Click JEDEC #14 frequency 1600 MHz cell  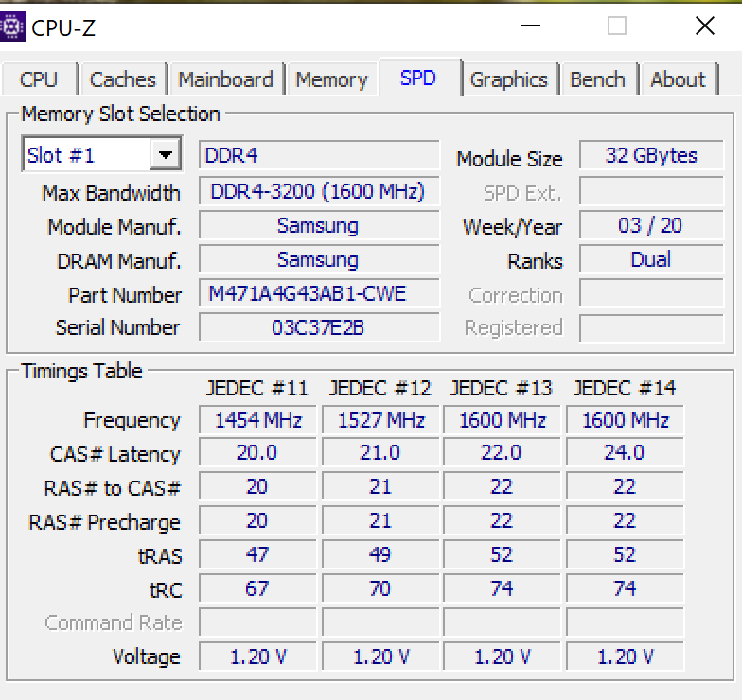[625, 420]
